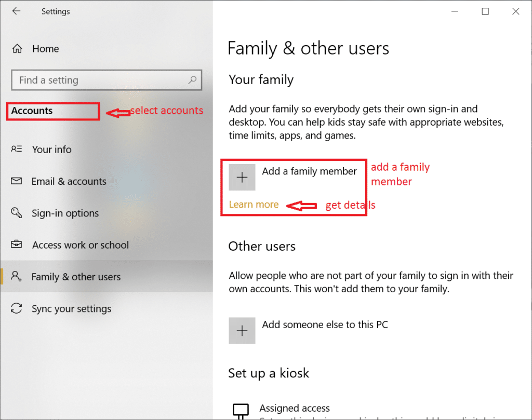Click the Sign-in options key icon

(17, 213)
